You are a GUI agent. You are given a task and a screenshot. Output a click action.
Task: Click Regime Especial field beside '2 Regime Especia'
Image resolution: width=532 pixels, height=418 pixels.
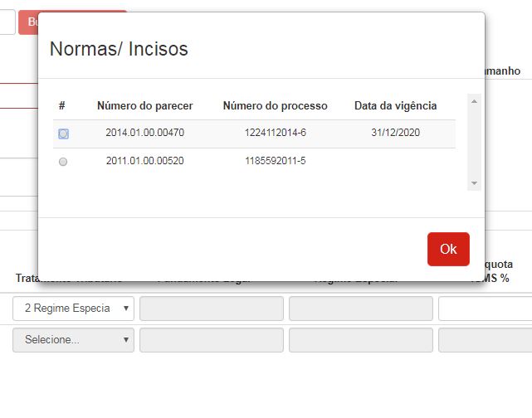pyautogui.click(x=361, y=309)
